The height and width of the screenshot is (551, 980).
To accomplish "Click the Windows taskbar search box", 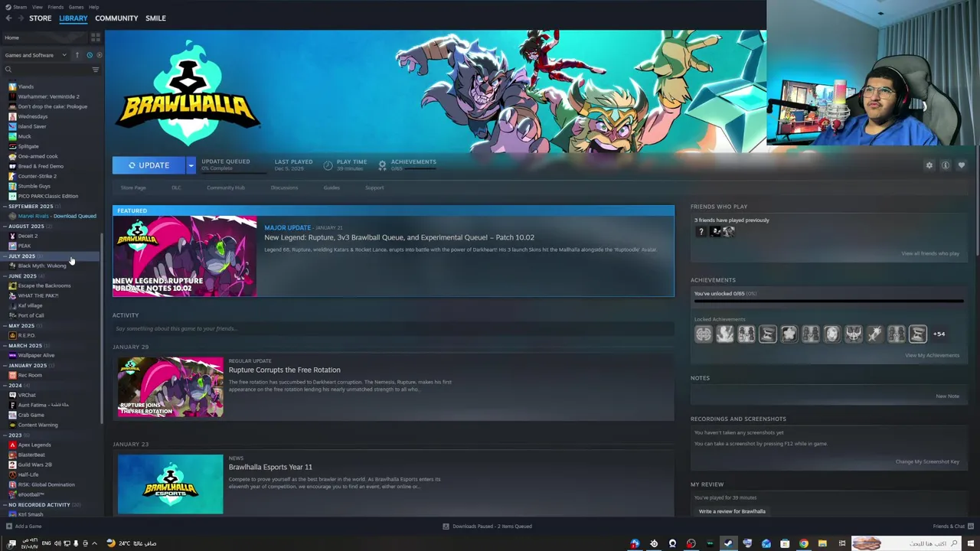I will pyautogui.click(x=906, y=543).
